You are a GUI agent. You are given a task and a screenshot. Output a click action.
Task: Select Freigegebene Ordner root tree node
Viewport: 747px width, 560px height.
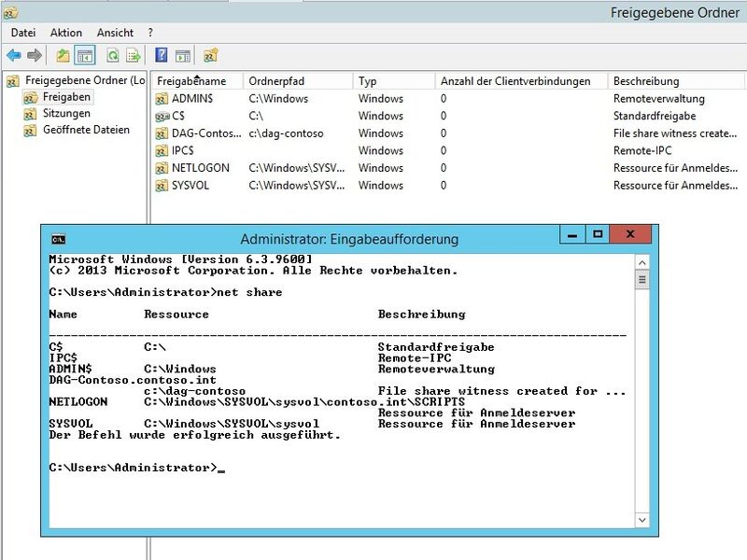point(85,80)
